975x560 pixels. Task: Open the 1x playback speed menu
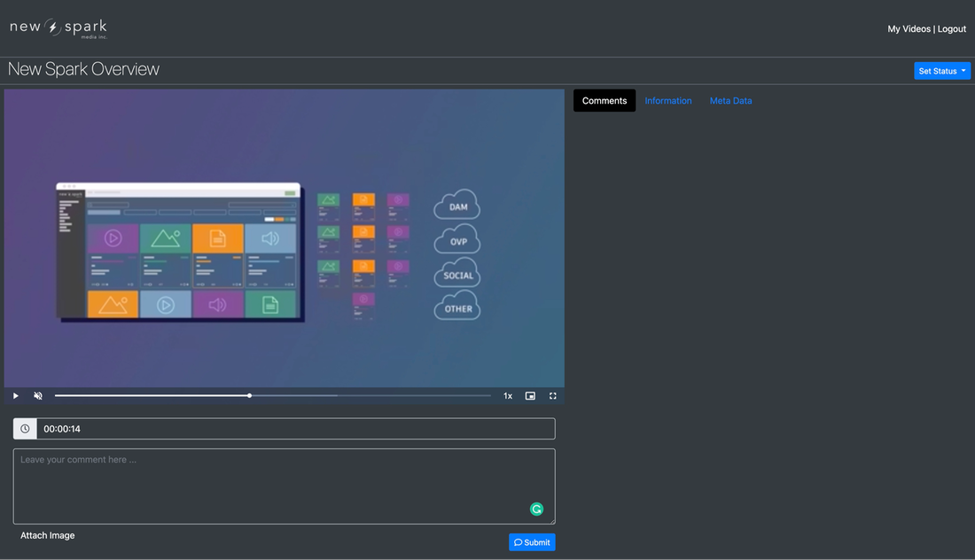(x=508, y=396)
